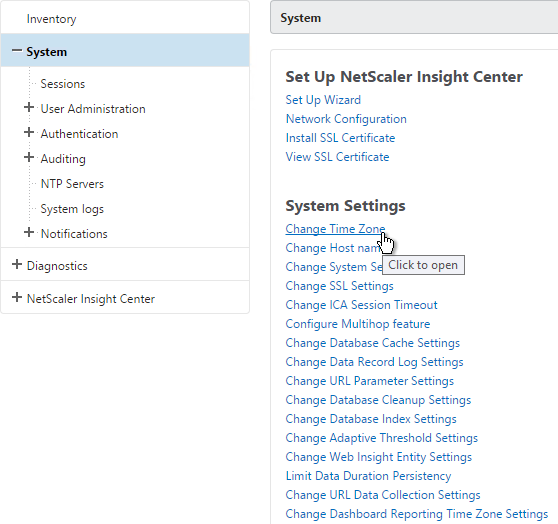Open Sessions in the tree
Screen dimensions: 558x524
(x=63, y=84)
